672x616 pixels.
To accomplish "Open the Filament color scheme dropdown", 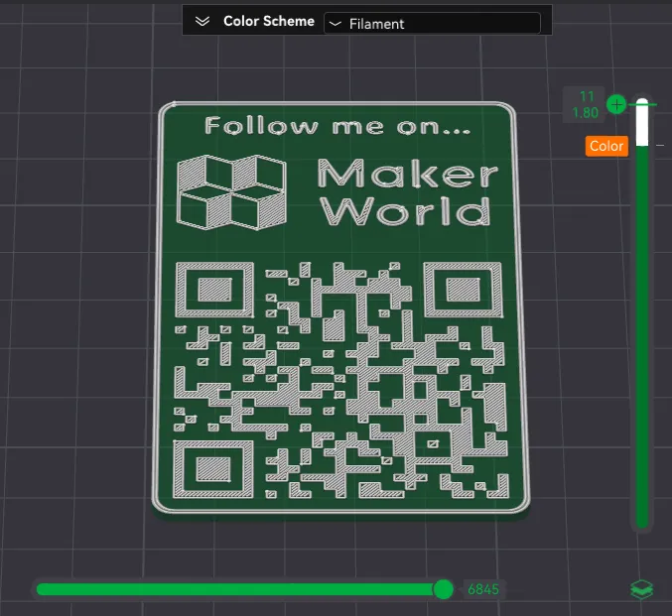I will pos(432,23).
